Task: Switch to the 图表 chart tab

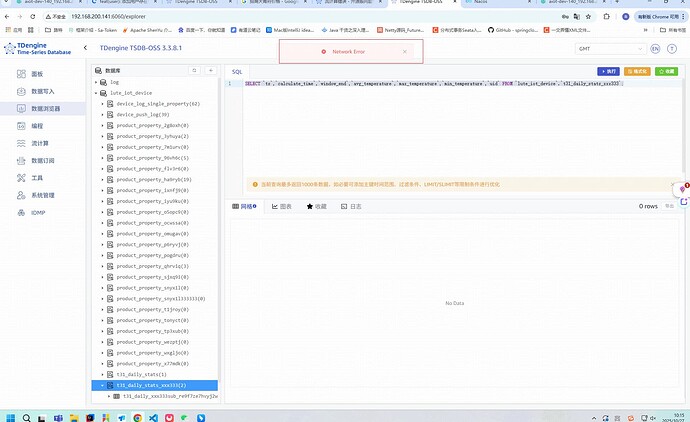Action: (281, 206)
